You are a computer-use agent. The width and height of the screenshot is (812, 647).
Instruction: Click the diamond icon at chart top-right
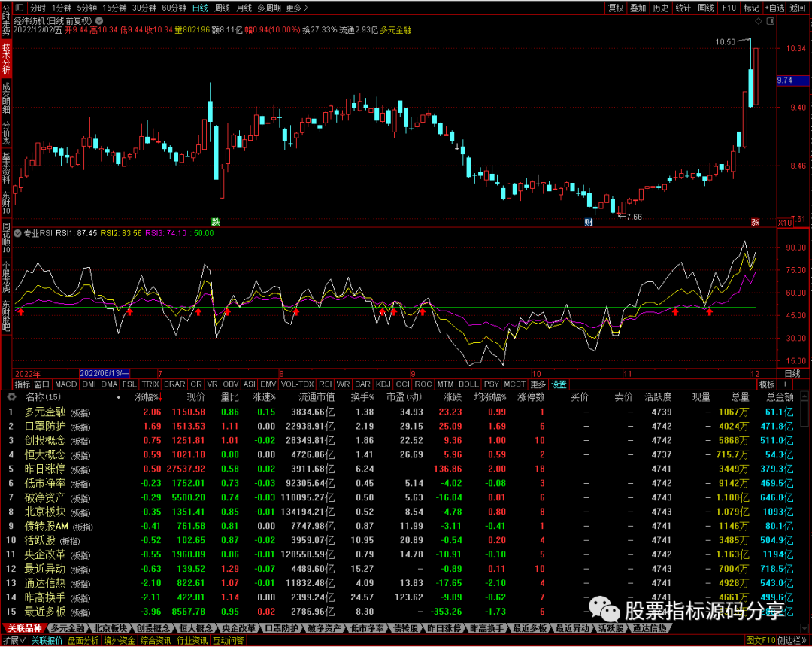pyautogui.click(x=759, y=21)
